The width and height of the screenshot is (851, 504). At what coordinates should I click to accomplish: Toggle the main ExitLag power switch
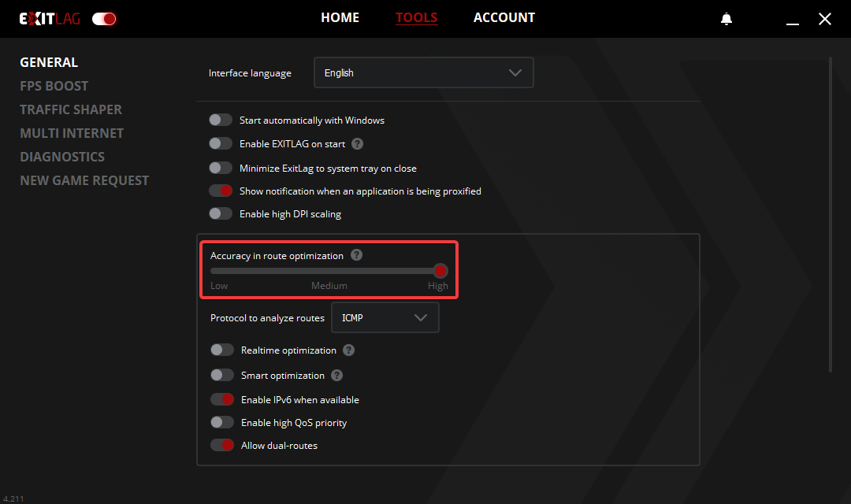104,19
